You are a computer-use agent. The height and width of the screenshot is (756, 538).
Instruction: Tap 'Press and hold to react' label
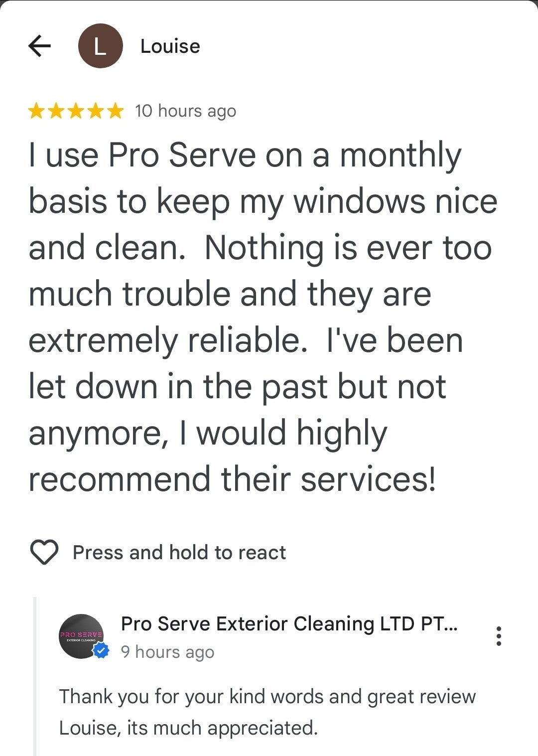click(179, 553)
